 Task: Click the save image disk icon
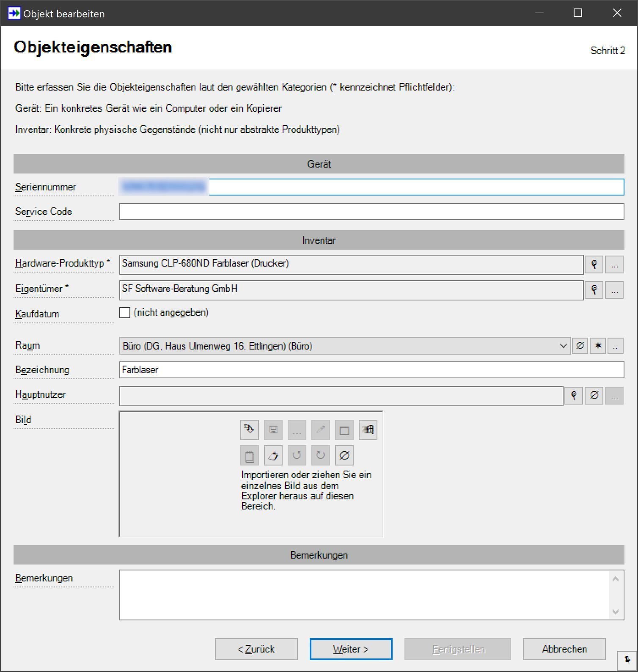[273, 430]
